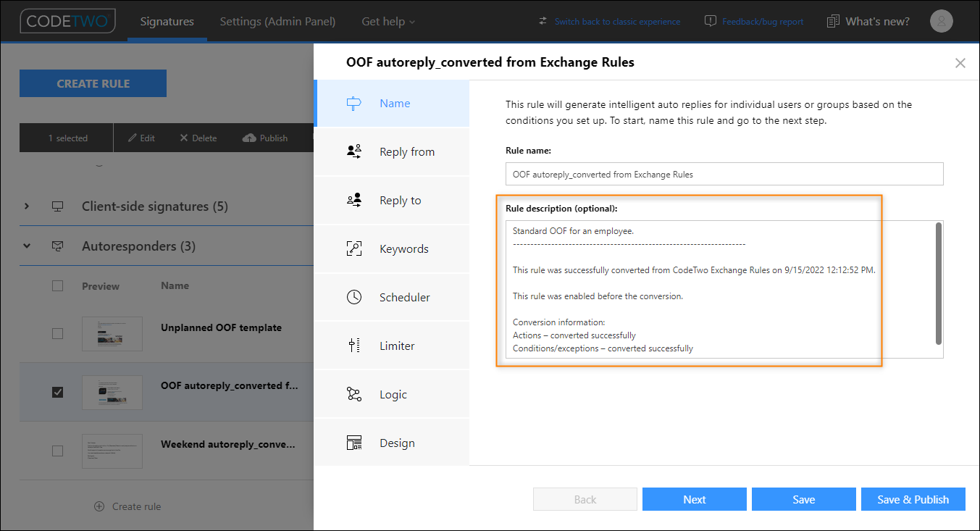Screen dimensions: 980x531
Task: Uncheck the OOF autoreply_converted rule checkbox
Action: coord(58,392)
